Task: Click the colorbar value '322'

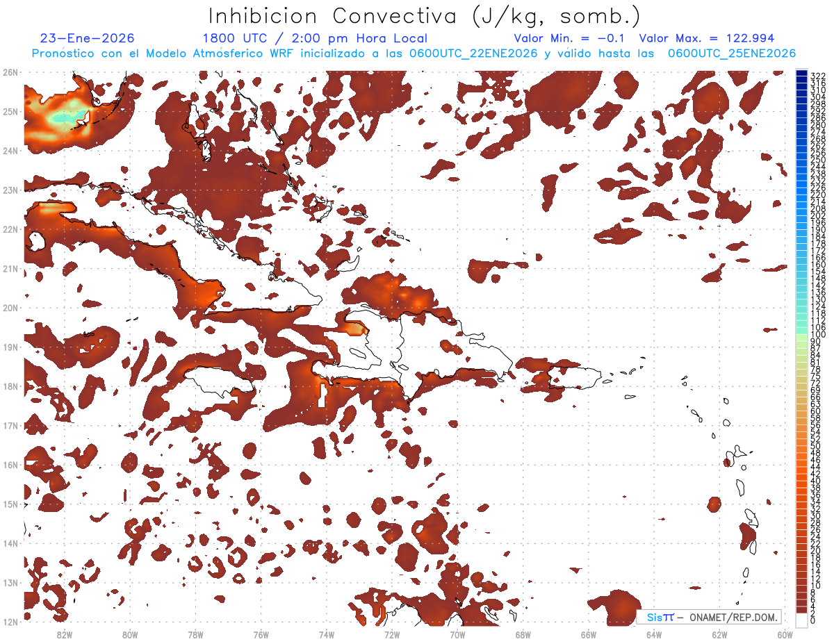Action: pos(818,76)
